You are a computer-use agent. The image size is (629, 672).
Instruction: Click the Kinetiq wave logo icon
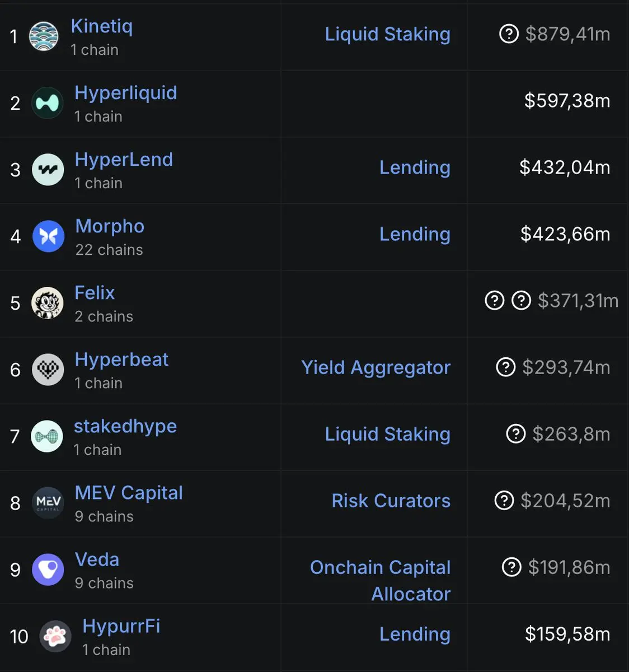click(x=44, y=36)
